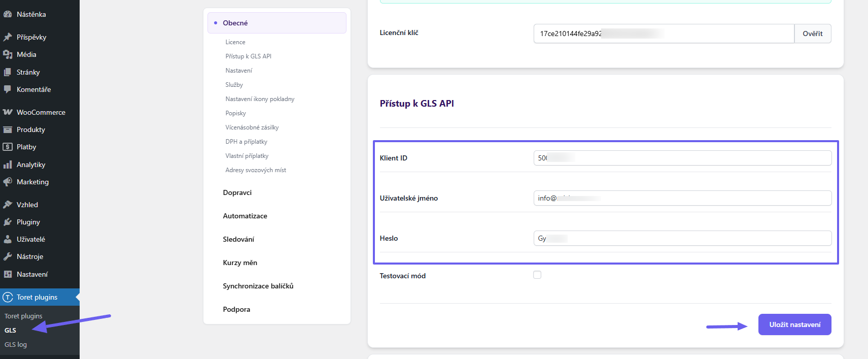
Task: Click the Platby dollar icon
Action: 8,147
